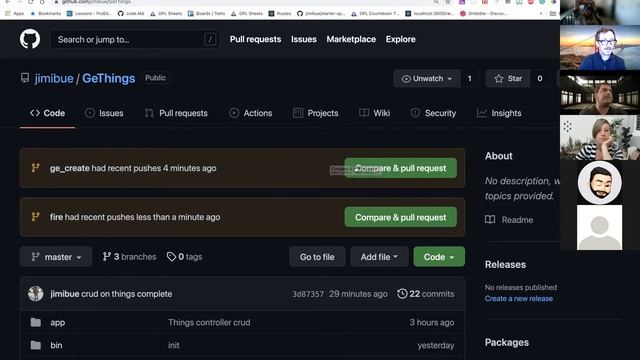Open Issues in the top navigation
640x360 pixels.
point(304,39)
